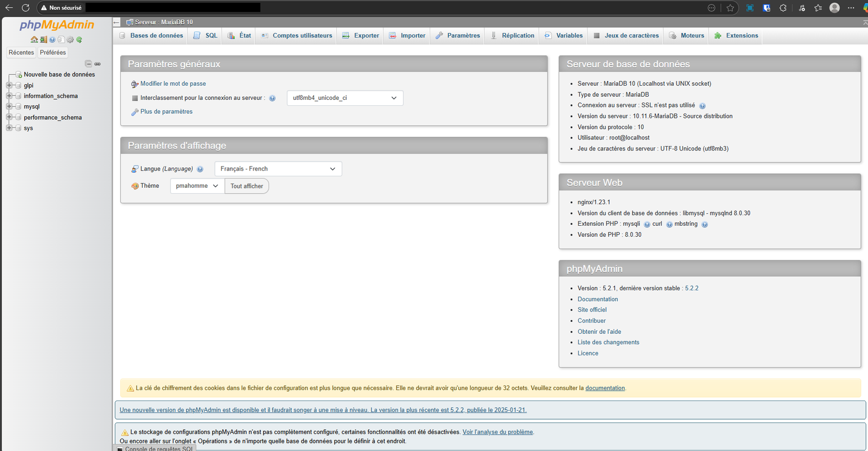Reload the navigation panel with green arrow icon
This screenshot has width=868, height=451.
tap(79, 40)
